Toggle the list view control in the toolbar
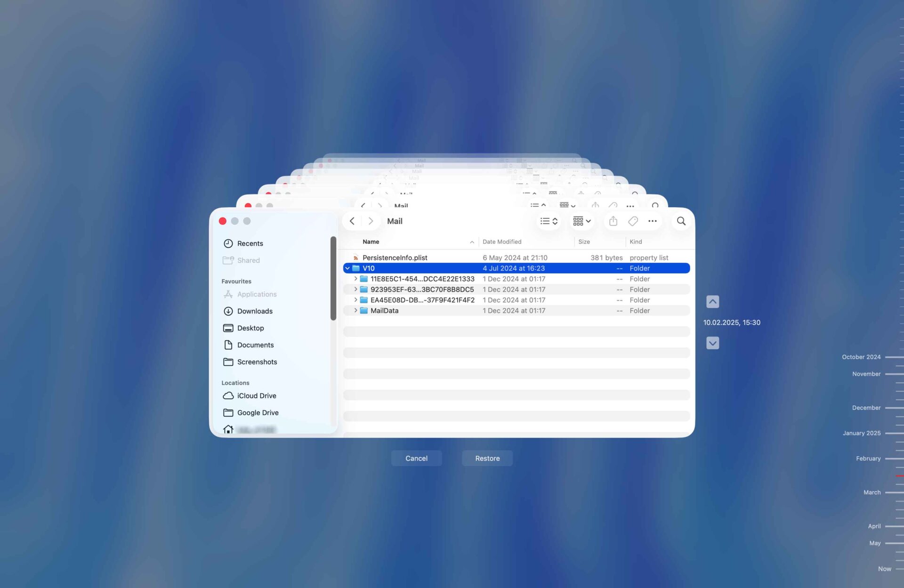This screenshot has height=588, width=904. [x=549, y=221]
